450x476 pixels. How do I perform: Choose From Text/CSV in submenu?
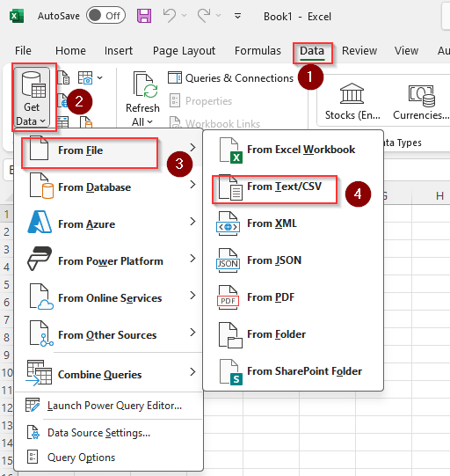(293, 187)
